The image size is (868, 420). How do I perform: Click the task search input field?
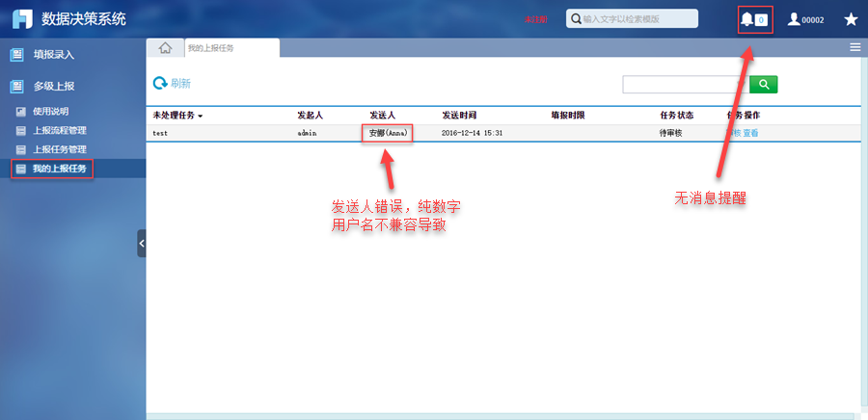tap(686, 84)
